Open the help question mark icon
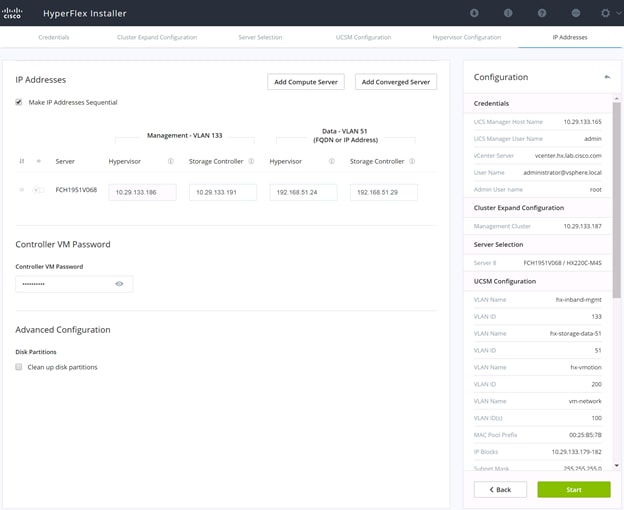 [x=542, y=13]
